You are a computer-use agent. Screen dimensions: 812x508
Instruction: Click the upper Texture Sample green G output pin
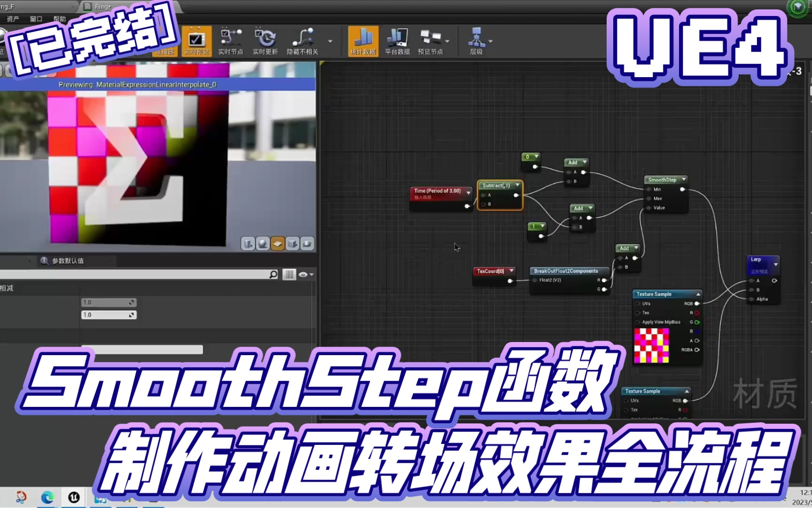point(697,322)
